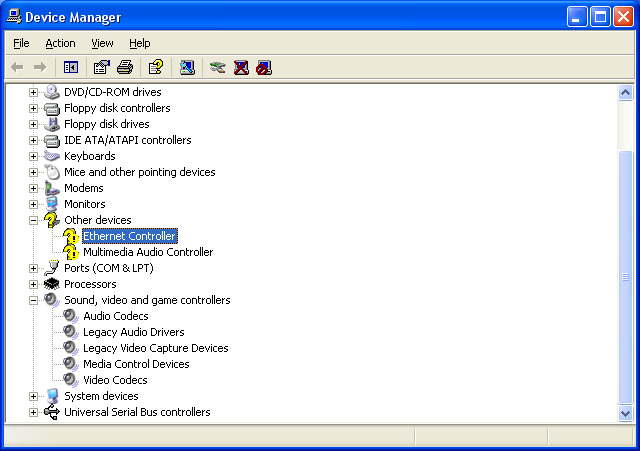Select the Audio Codecs entry
Image resolution: width=640 pixels, height=451 pixels.
(115, 316)
